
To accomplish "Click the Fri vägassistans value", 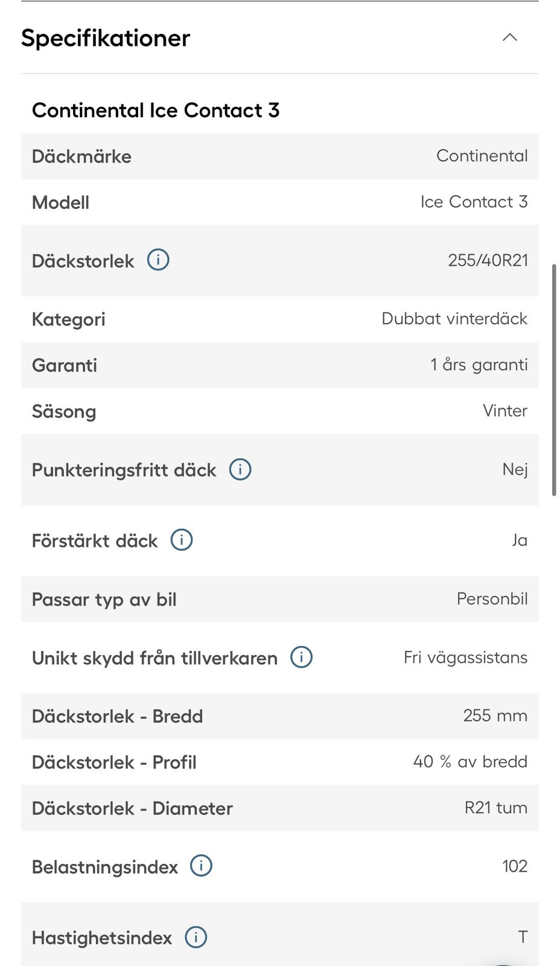I will (x=465, y=657).
